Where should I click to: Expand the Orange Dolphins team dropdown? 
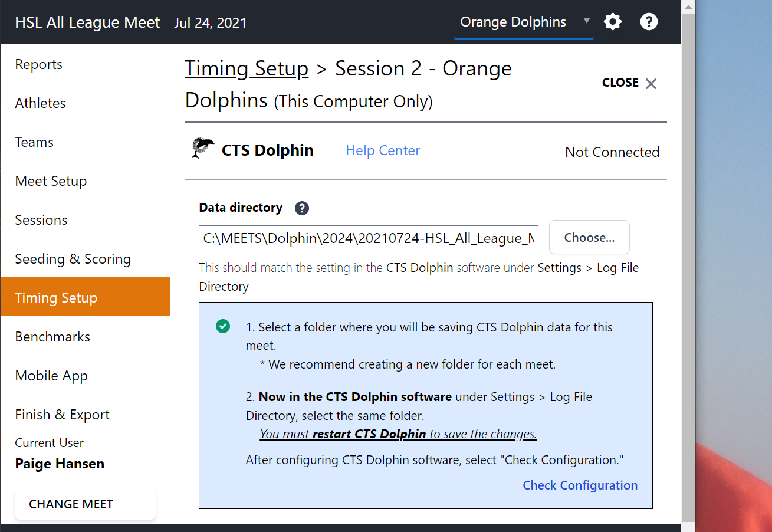(524, 22)
